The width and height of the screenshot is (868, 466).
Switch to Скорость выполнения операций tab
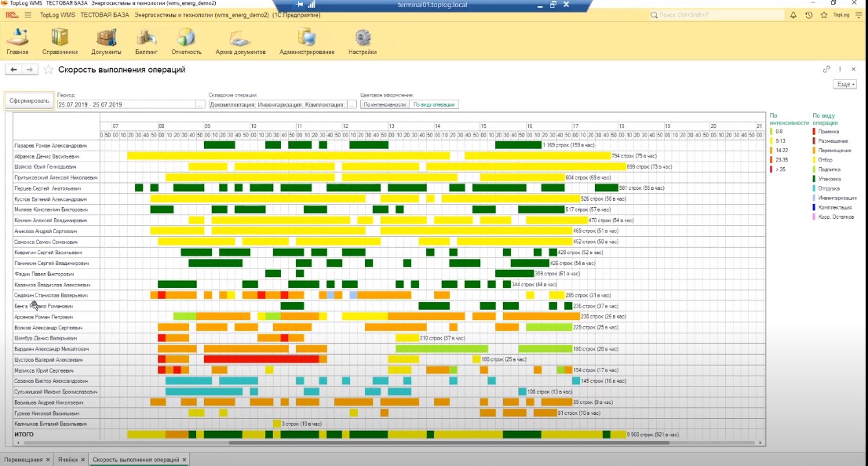pos(137,460)
